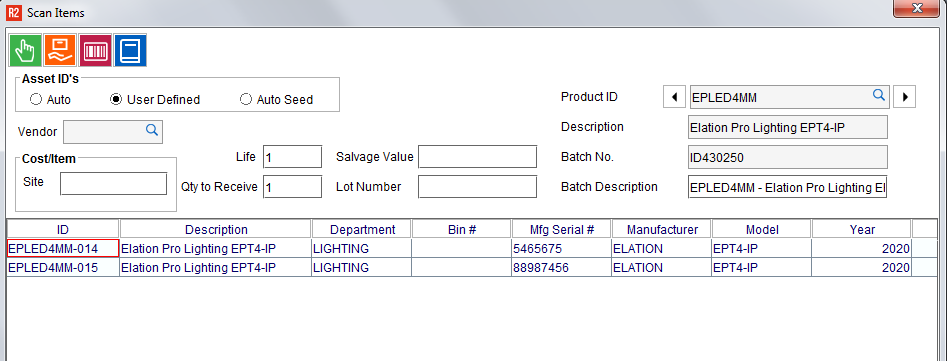Click the Qty to Receive field
This screenshot has width=947, height=361.
[x=292, y=187]
